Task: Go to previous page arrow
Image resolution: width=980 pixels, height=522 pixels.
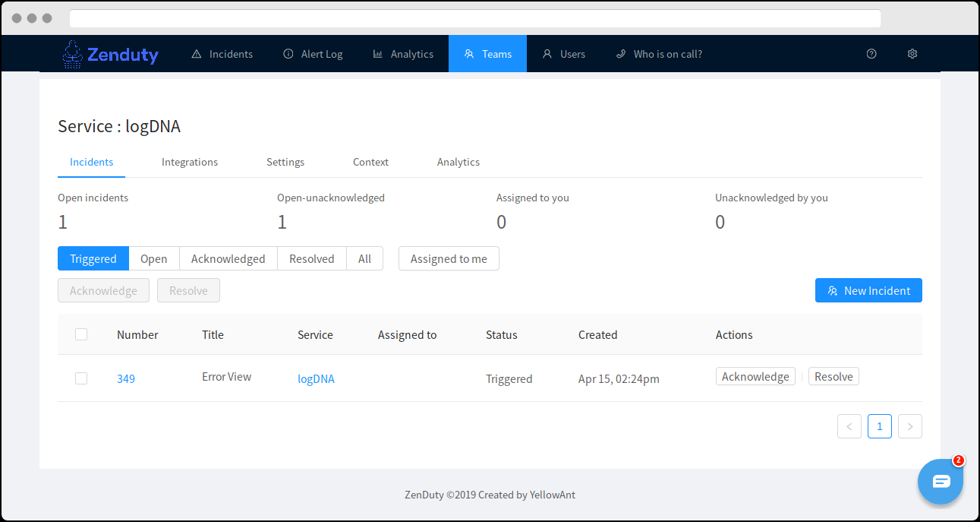Action: pyautogui.click(x=849, y=426)
